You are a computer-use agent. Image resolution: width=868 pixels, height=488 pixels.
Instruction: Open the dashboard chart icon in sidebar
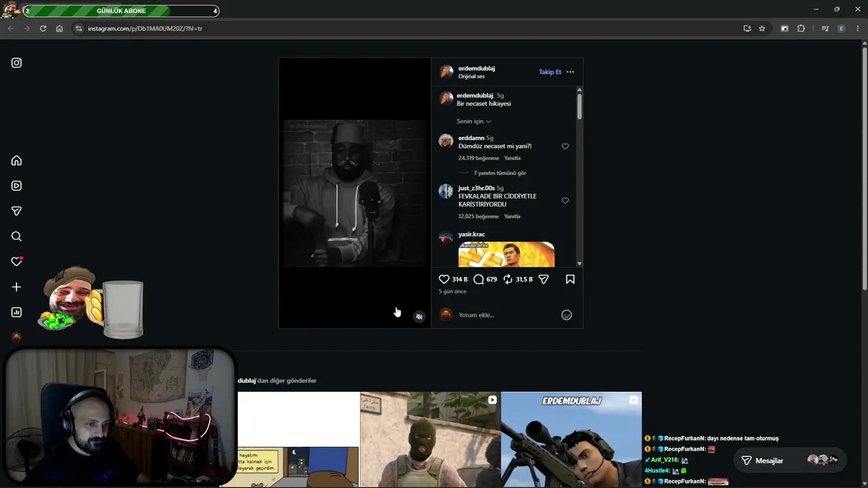coord(16,312)
